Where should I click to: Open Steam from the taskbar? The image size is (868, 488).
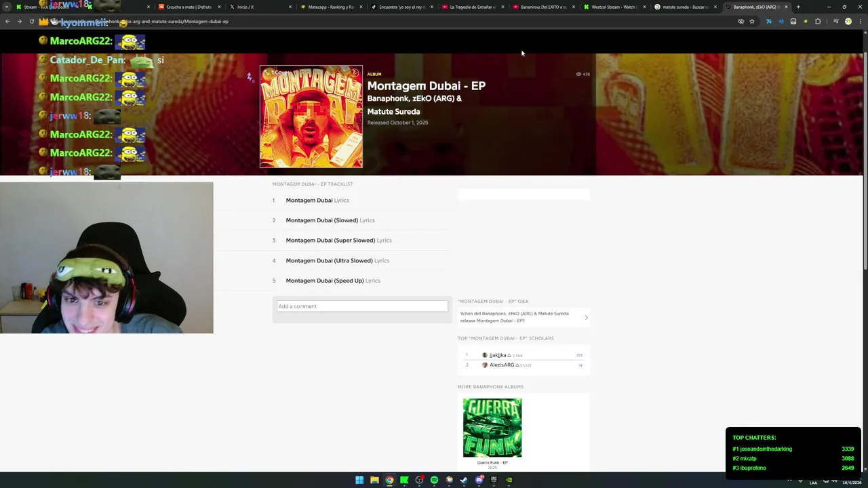coord(464,480)
